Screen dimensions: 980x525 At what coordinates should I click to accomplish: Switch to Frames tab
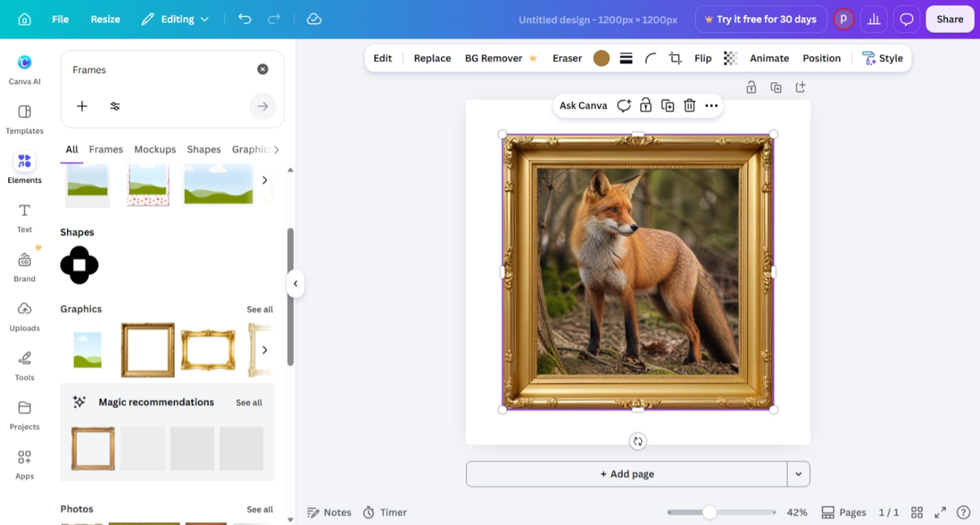tap(106, 149)
